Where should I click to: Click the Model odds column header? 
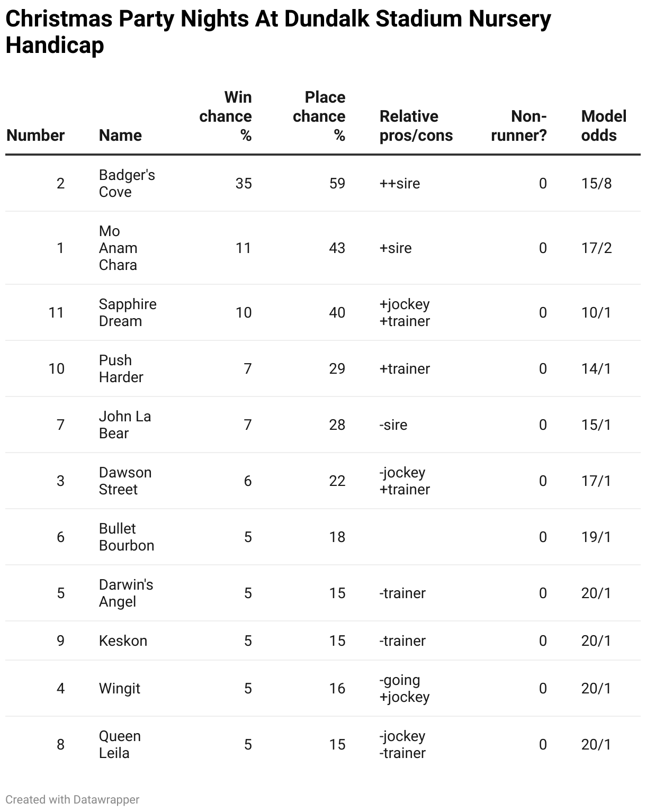point(604,125)
